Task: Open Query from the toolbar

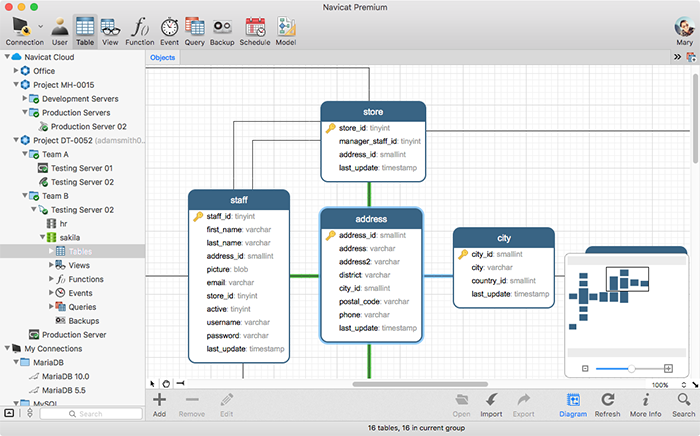Action: coord(195,31)
